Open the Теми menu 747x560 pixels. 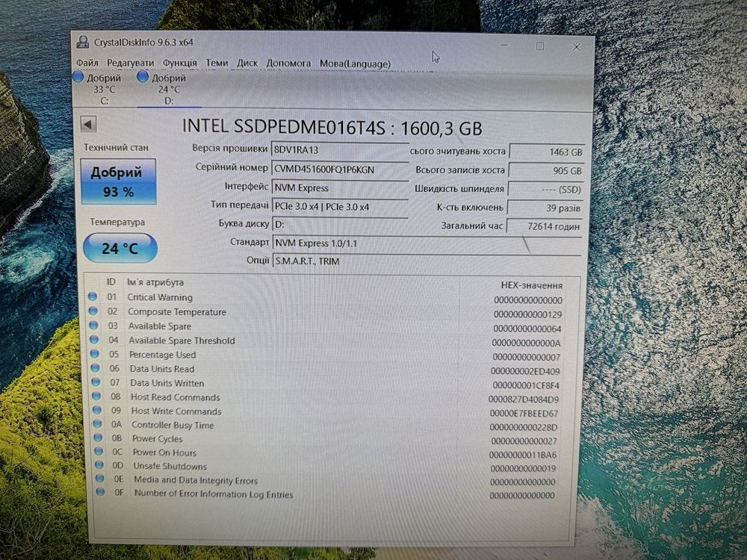click(217, 63)
